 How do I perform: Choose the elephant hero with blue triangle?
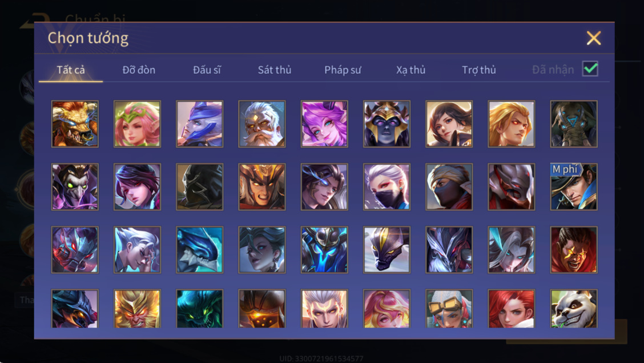click(574, 123)
